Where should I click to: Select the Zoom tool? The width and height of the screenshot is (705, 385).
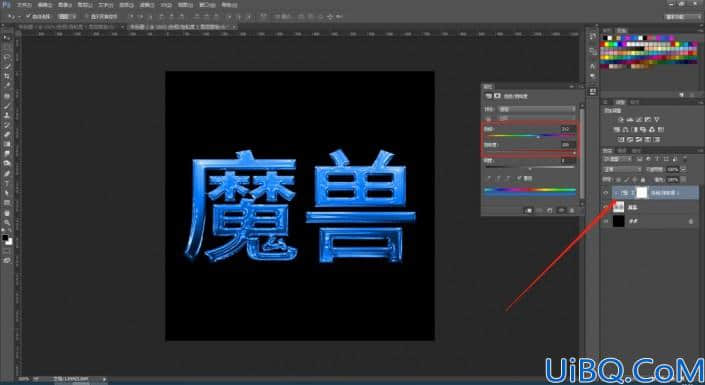point(7,222)
